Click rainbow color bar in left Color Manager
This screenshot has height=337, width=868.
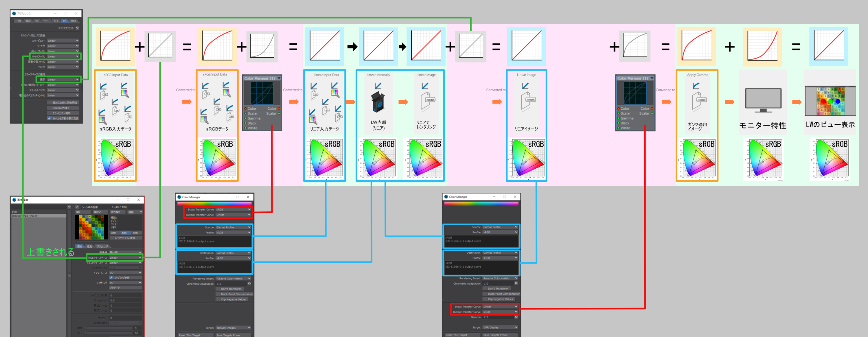click(x=214, y=204)
